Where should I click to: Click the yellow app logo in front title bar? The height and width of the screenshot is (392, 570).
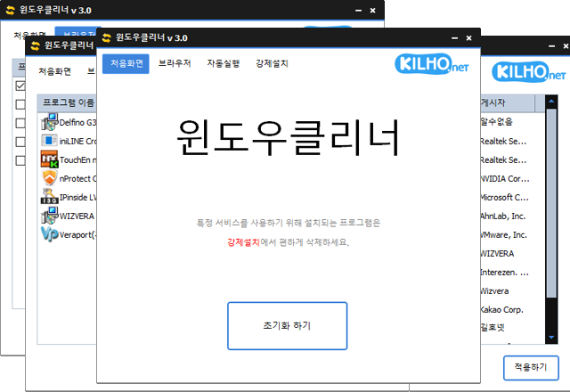[x=107, y=38]
